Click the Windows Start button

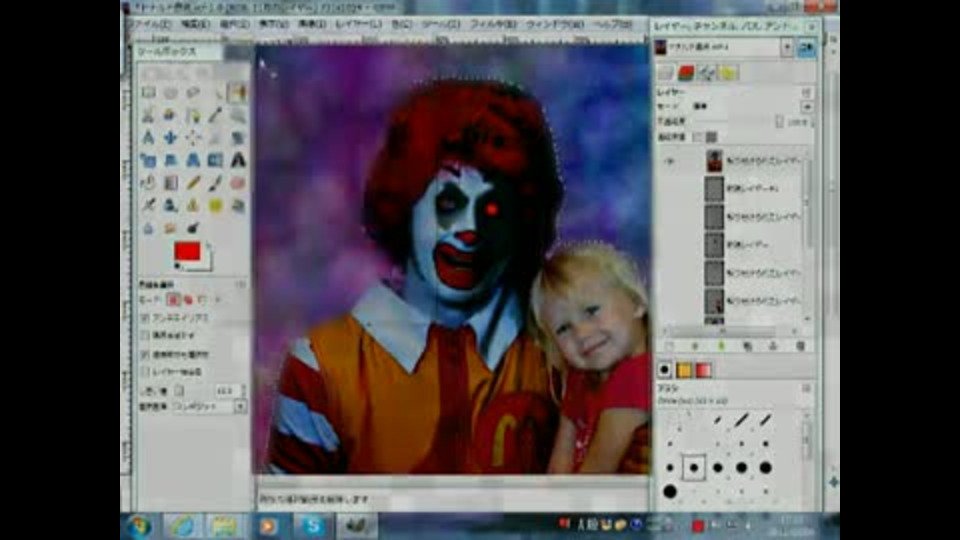point(140,527)
